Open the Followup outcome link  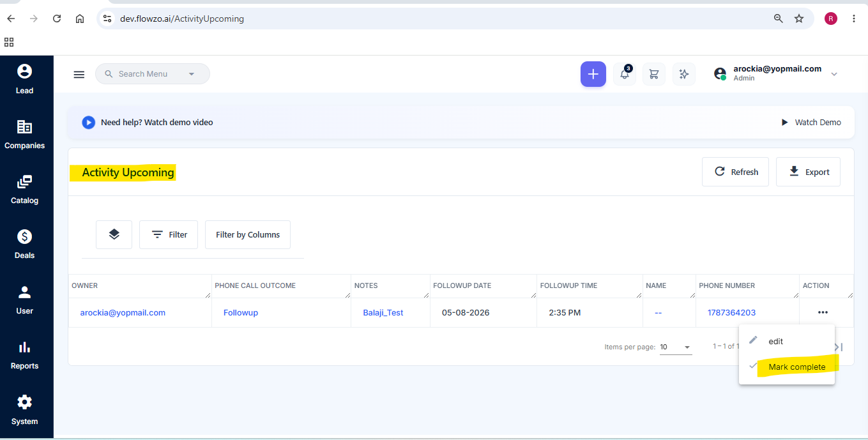point(241,312)
